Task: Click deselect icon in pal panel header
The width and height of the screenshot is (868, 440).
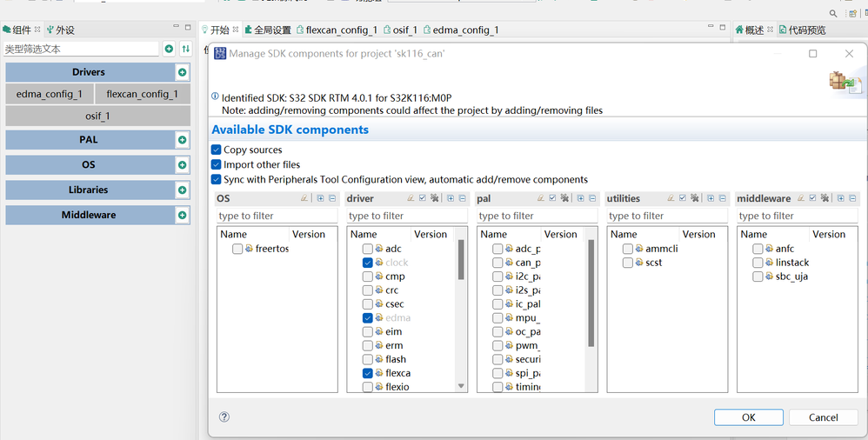Action: click(x=565, y=197)
